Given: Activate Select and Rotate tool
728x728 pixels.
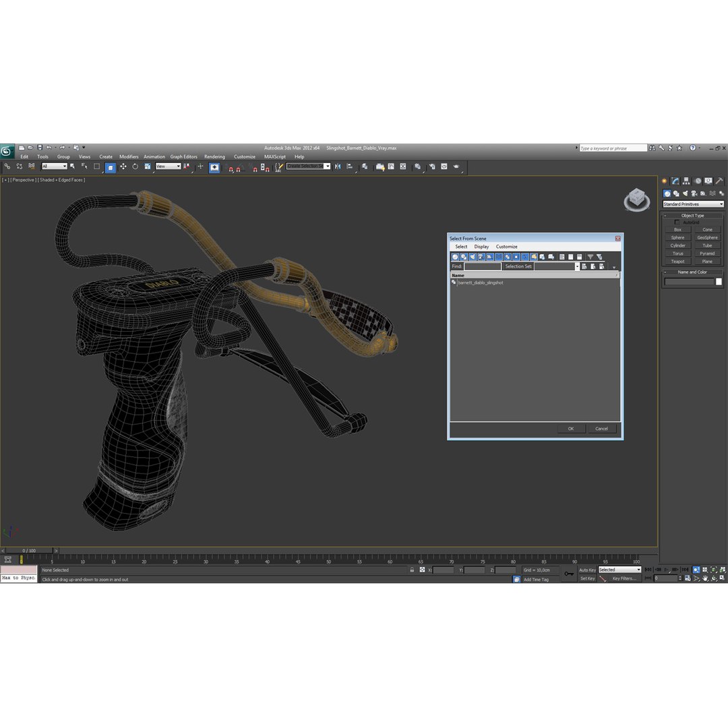Looking at the screenshot, I should point(135,166).
